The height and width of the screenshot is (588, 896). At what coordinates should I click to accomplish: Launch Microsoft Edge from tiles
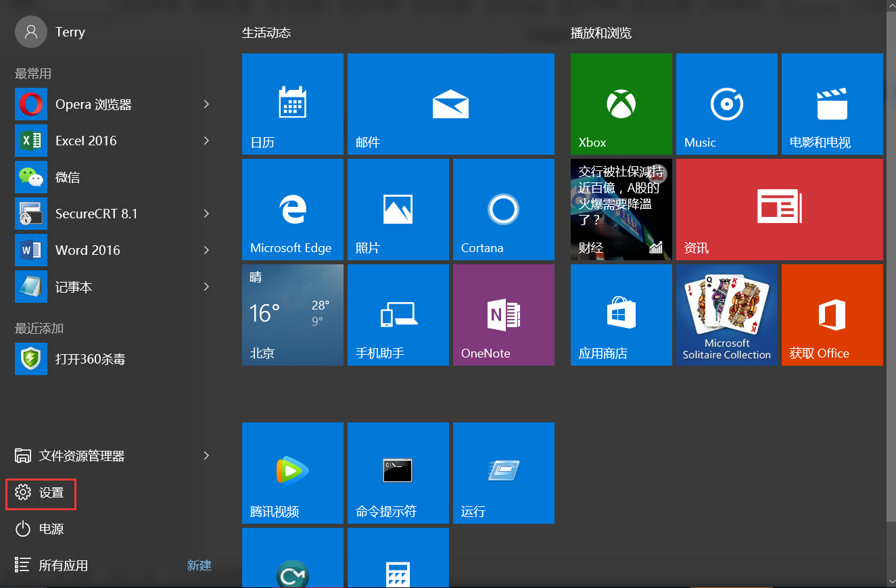[x=292, y=210]
